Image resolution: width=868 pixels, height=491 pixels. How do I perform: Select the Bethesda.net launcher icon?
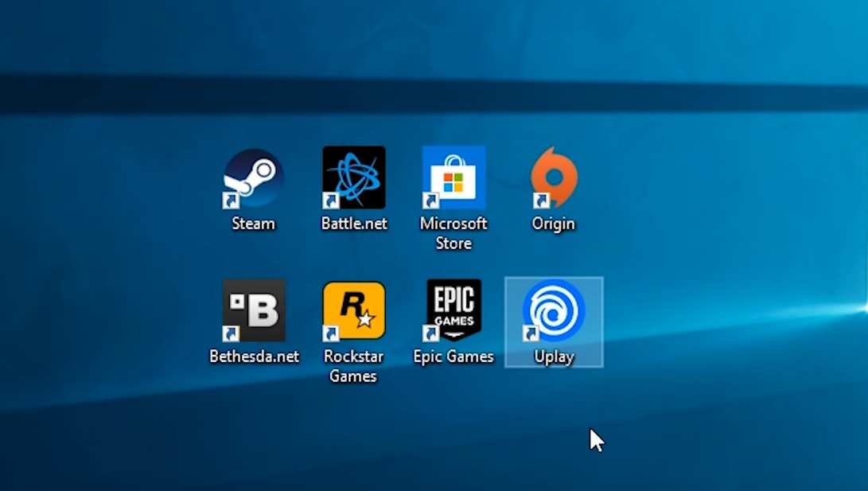point(254,310)
